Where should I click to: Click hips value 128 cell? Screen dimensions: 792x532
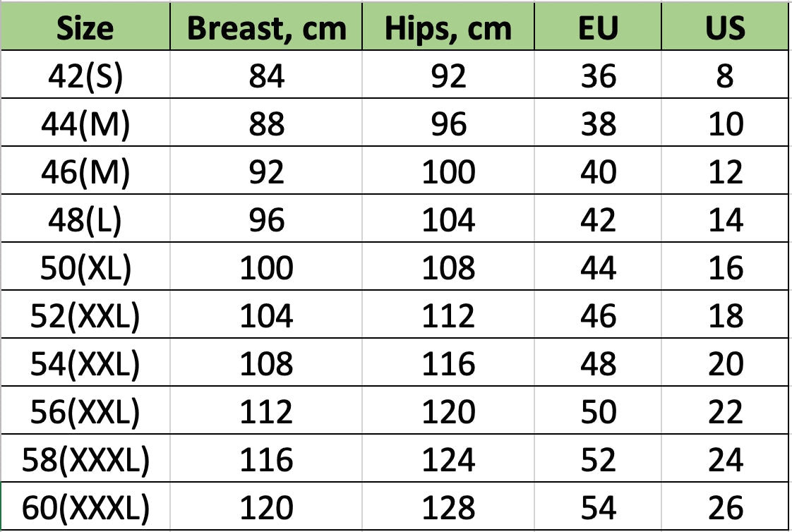[x=448, y=507]
